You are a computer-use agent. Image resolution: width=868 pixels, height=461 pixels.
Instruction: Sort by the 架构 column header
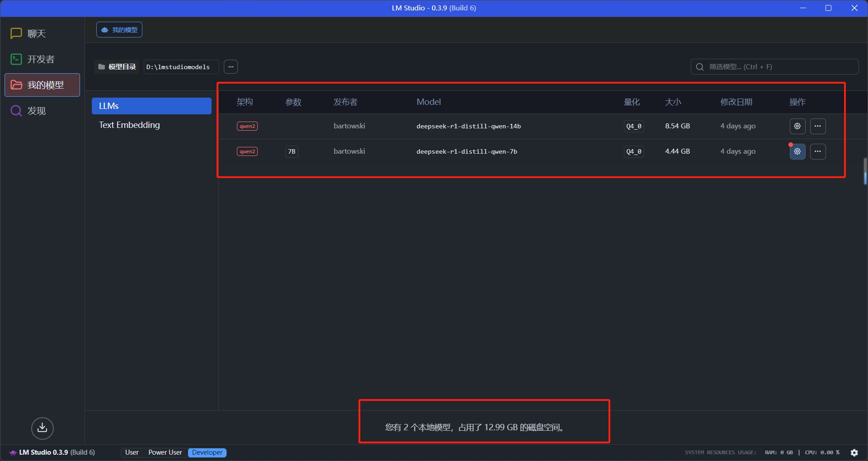(245, 102)
